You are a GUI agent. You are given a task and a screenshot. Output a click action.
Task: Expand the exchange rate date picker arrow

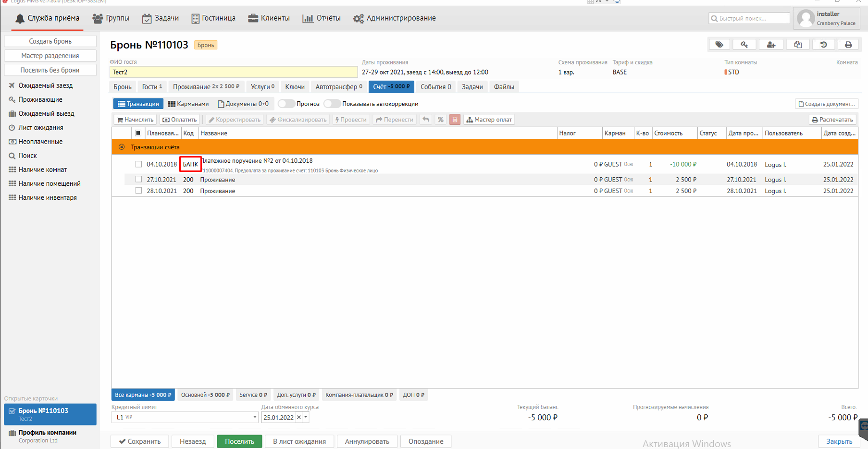(x=306, y=417)
